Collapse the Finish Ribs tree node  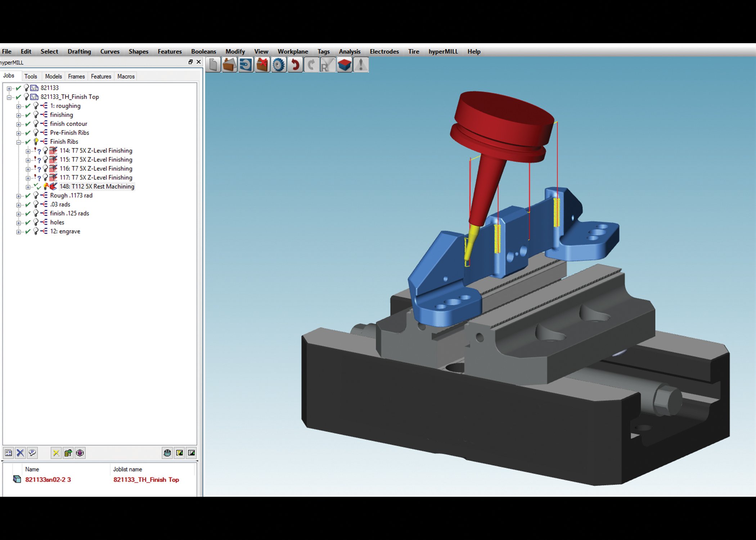(18, 142)
